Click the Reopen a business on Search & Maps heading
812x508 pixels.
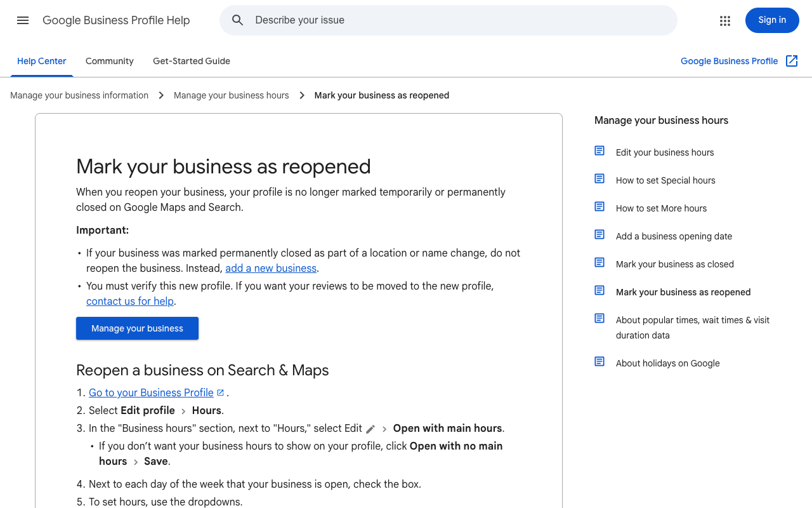point(202,370)
